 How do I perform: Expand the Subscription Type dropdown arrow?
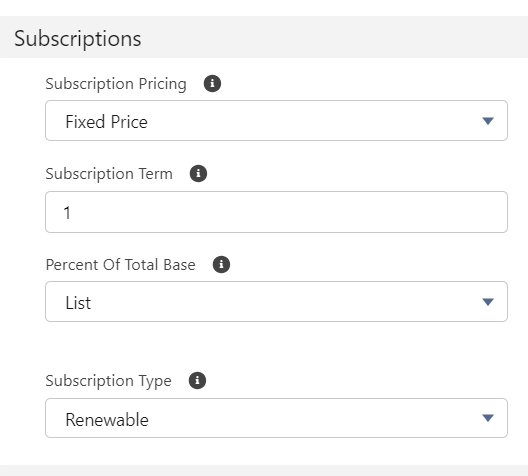488,418
